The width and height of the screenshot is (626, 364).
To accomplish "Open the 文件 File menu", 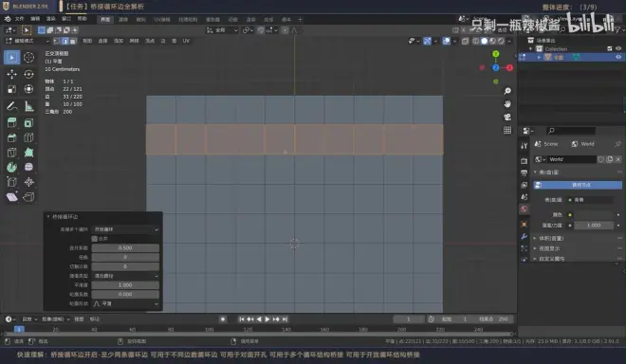I will (x=19, y=19).
